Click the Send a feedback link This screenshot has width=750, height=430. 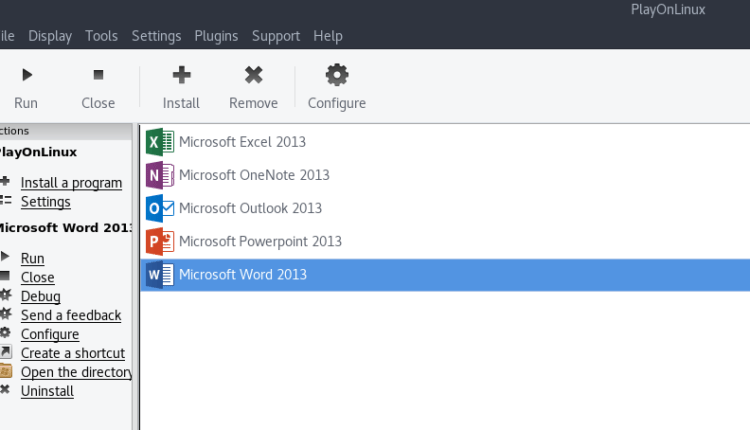click(x=71, y=315)
